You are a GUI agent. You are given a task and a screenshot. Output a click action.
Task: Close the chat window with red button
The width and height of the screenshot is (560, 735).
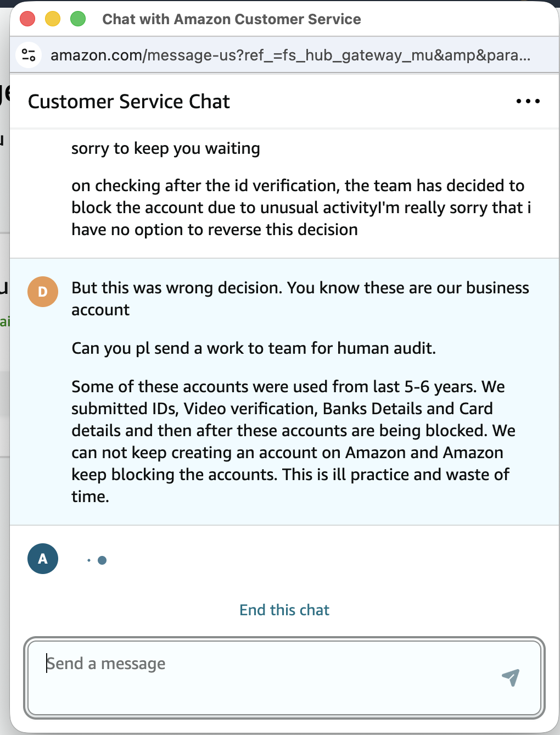click(27, 19)
